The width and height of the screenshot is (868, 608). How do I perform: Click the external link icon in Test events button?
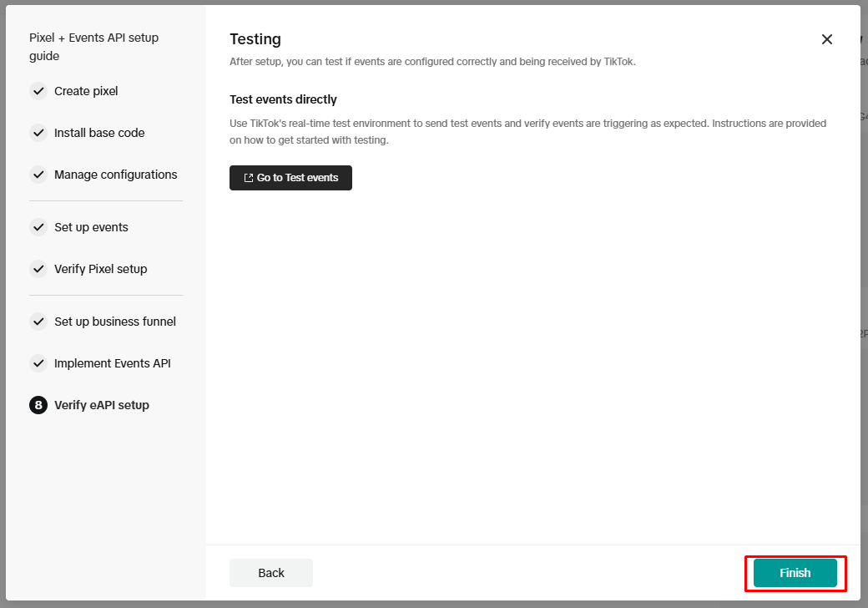pyautogui.click(x=248, y=178)
